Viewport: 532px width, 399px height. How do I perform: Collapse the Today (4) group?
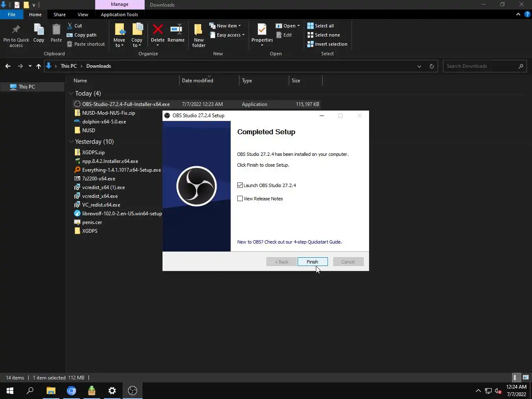coord(71,94)
